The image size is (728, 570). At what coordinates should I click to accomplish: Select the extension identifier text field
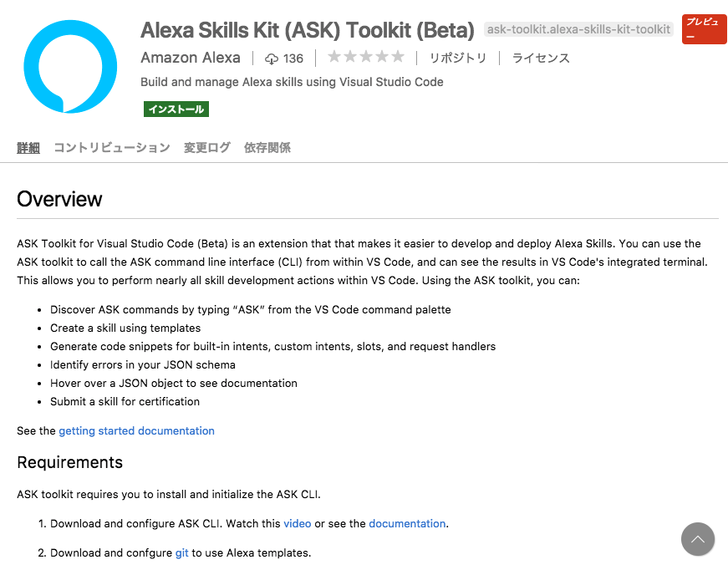click(x=578, y=29)
